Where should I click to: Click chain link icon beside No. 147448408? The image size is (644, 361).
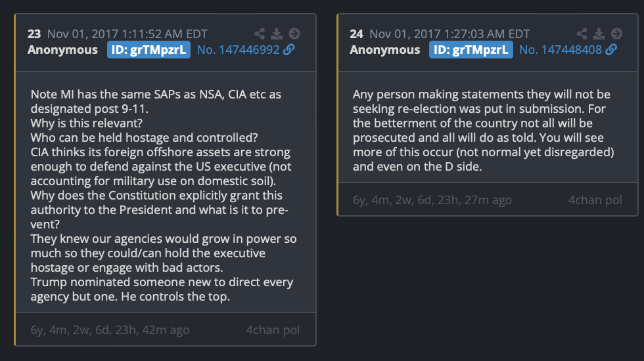[612, 50]
